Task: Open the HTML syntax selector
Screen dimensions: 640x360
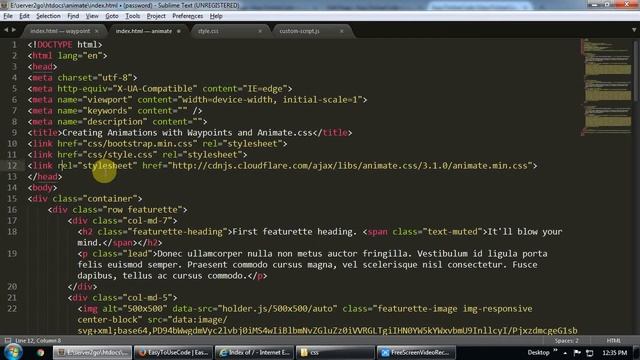Action: click(x=613, y=340)
